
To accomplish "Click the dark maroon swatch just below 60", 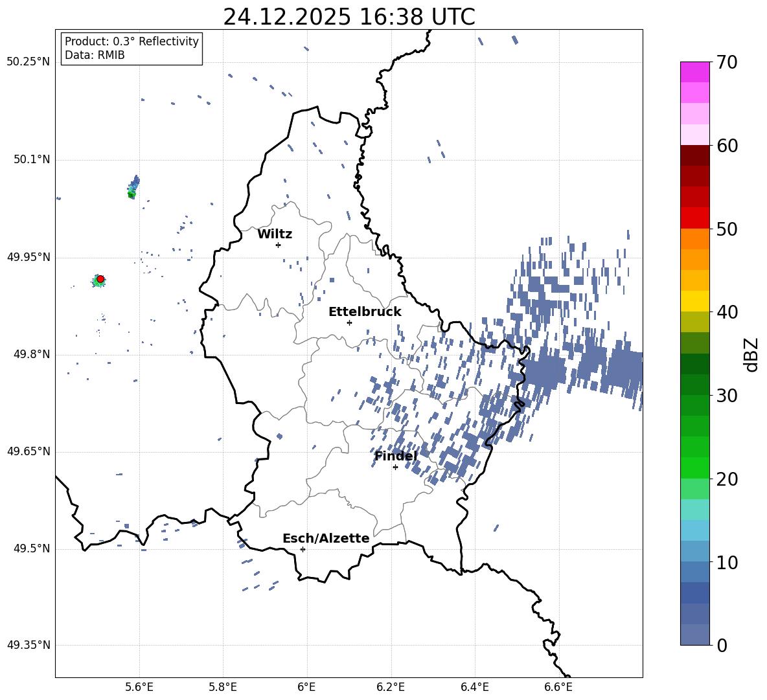I will click(x=694, y=155).
